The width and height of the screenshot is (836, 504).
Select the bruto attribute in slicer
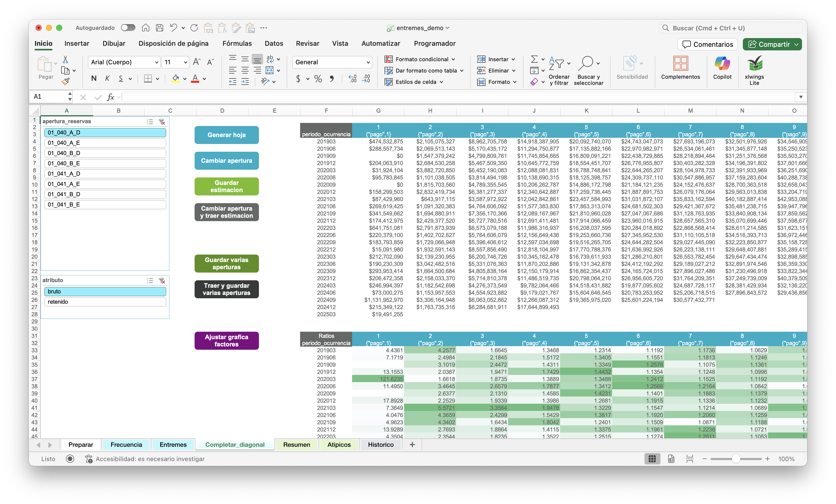tap(105, 292)
